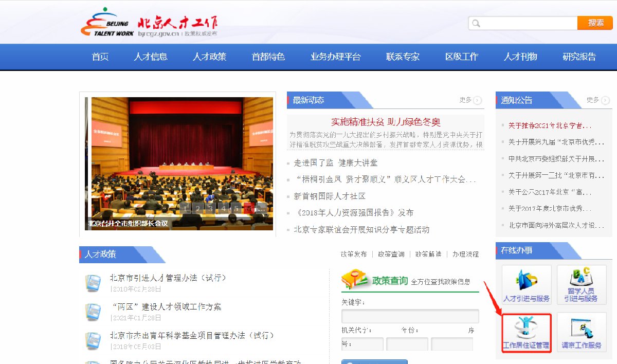The height and width of the screenshot is (364, 617).
Task: Go to slide 1 of the photo carousel
Action: click(x=186, y=208)
